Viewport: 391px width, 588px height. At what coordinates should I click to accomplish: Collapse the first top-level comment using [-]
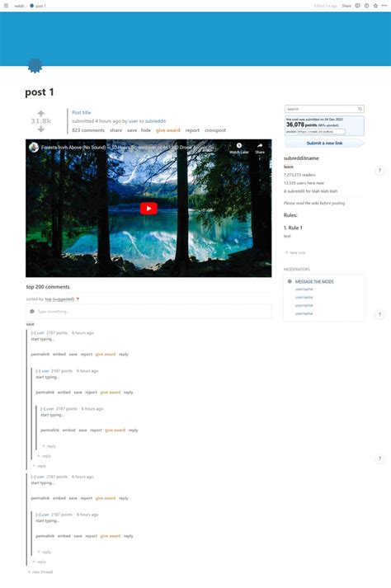33,332
